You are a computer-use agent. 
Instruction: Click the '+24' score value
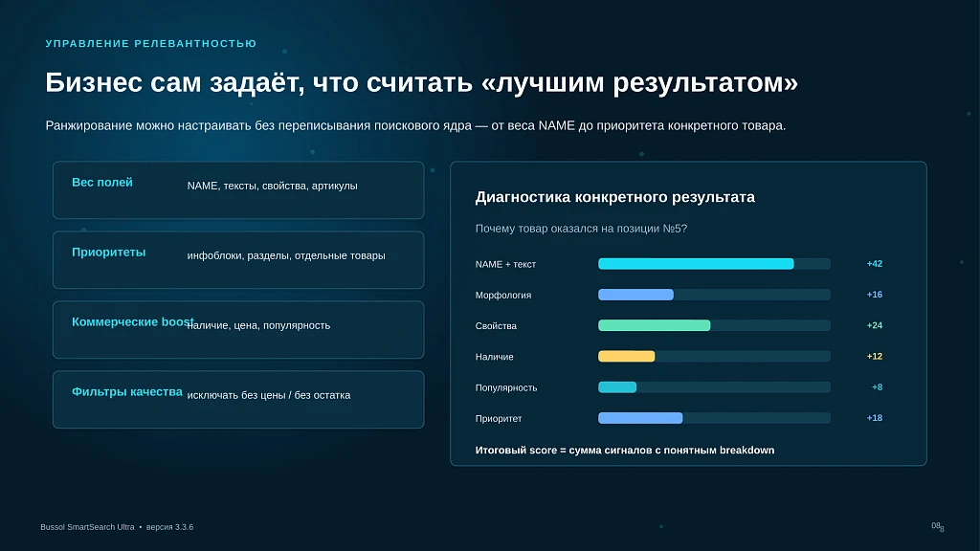tap(875, 325)
